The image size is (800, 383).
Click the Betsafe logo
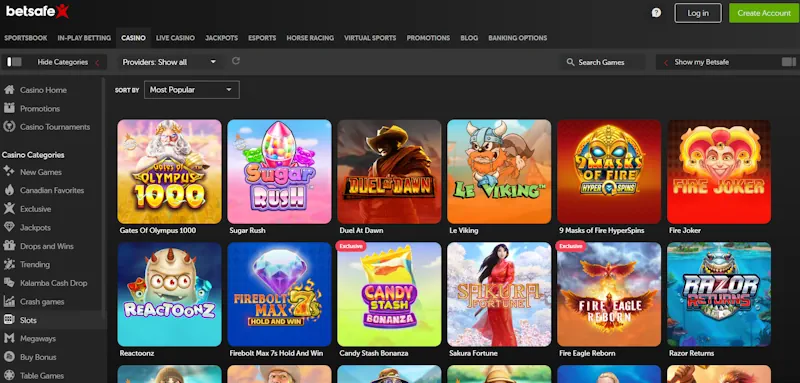point(37,11)
